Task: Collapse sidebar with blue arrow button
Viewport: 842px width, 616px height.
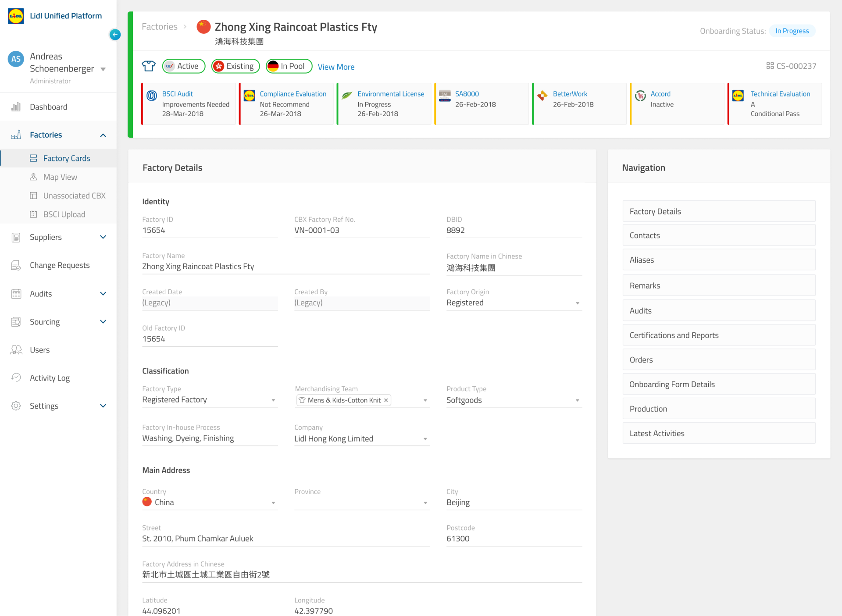Action: coord(115,35)
